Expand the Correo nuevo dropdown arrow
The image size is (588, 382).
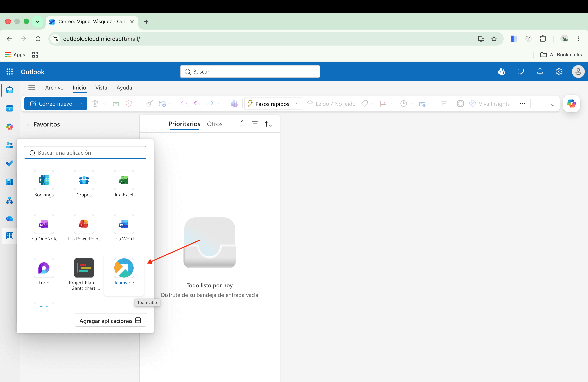click(82, 104)
